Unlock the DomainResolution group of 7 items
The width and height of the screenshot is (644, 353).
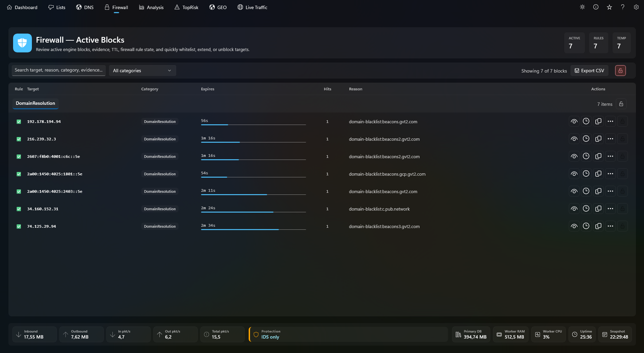click(x=621, y=104)
